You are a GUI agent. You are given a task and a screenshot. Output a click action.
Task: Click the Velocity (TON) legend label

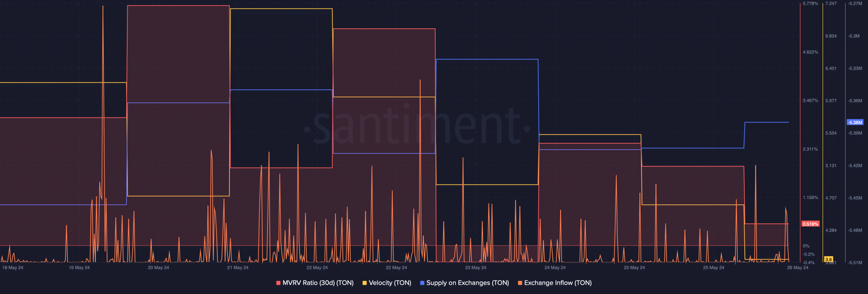[390, 283]
